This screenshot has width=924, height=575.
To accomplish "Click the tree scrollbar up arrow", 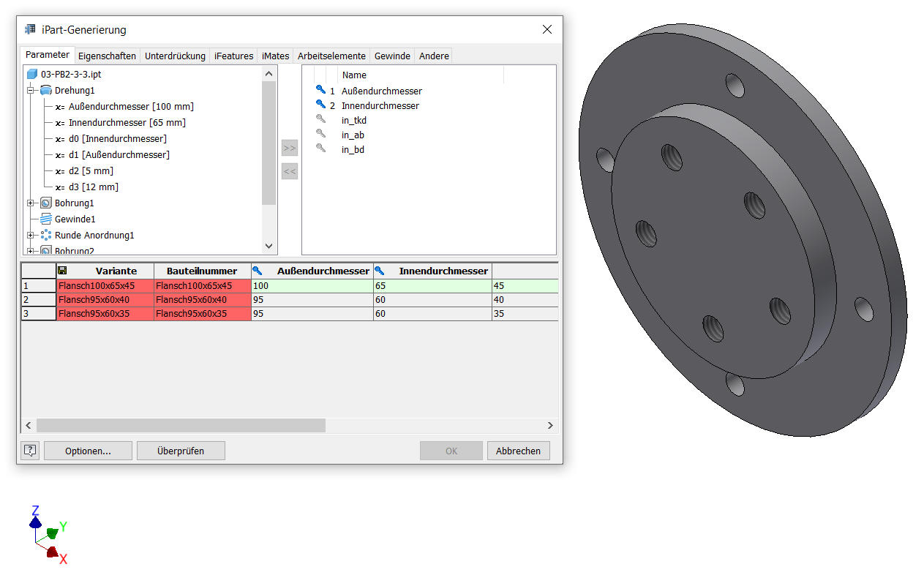I will 268,73.
